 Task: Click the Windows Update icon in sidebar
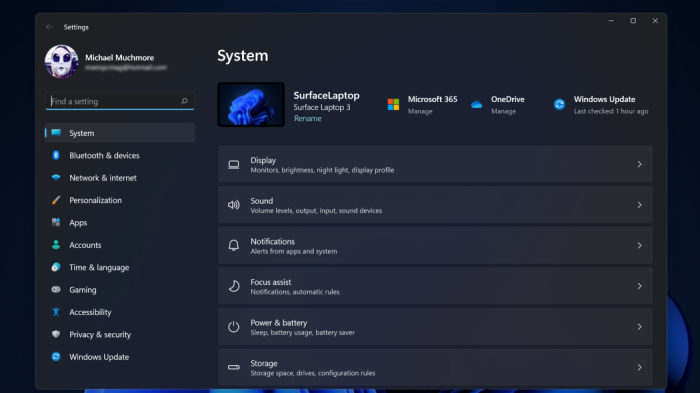point(56,356)
